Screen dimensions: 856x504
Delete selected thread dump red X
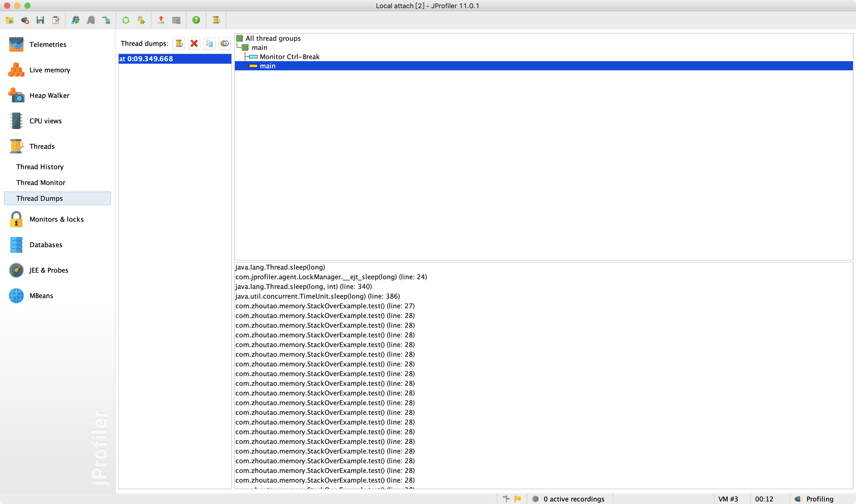coord(194,44)
